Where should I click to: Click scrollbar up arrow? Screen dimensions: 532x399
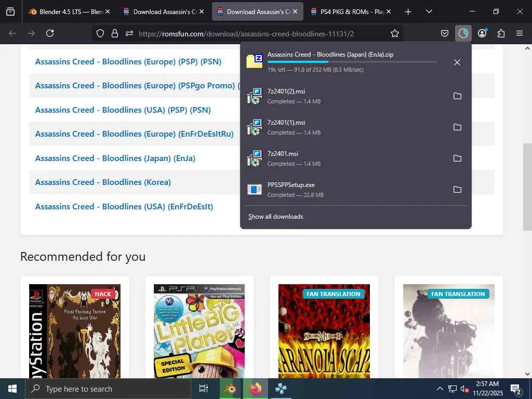click(x=527, y=48)
